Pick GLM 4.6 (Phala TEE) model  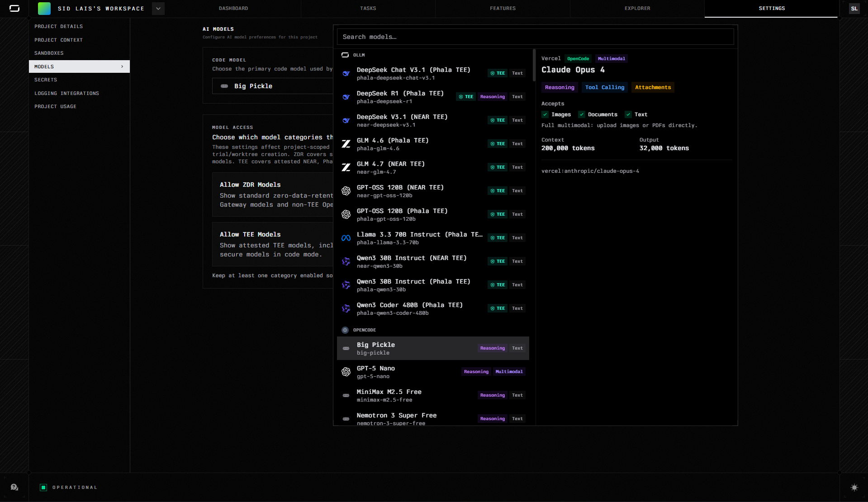coord(433,144)
